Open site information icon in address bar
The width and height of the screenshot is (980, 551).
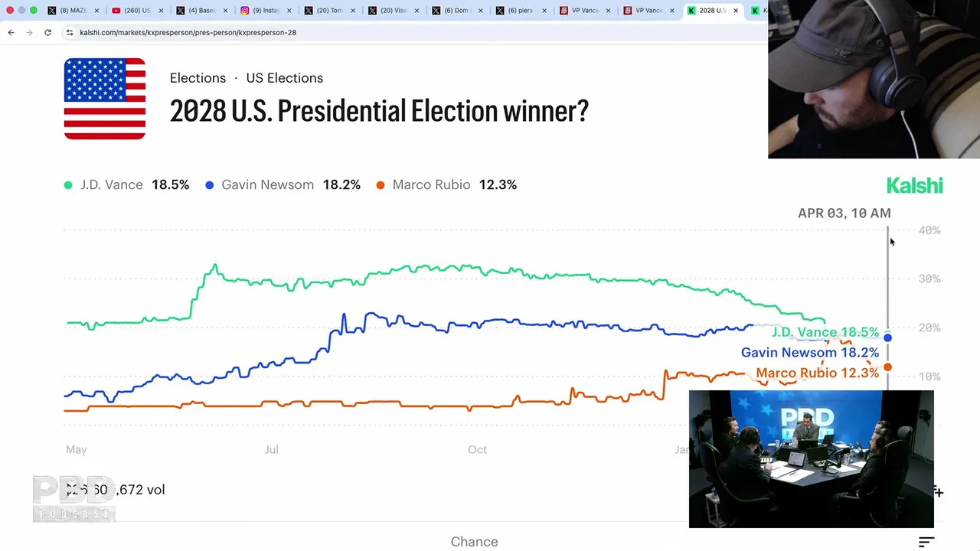pos(70,32)
